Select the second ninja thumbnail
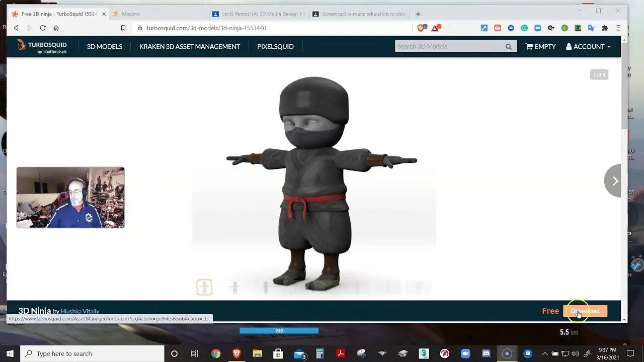The width and height of the screenshot is (644, 362). coord(234,287)
